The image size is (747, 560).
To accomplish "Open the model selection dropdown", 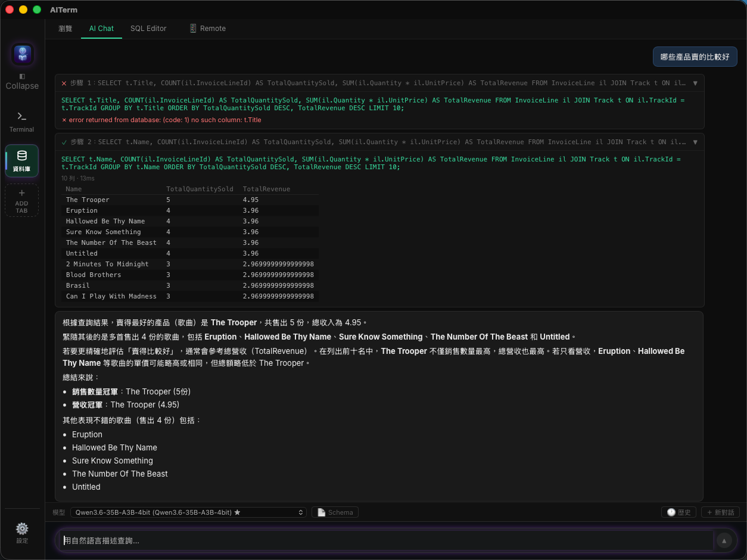I will pos(188,512).
